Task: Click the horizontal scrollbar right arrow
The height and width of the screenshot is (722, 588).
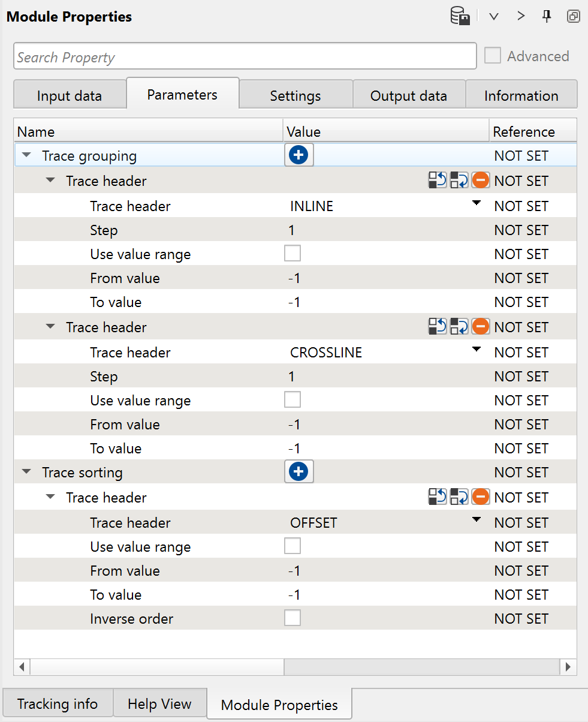Action: click(568, 666)
